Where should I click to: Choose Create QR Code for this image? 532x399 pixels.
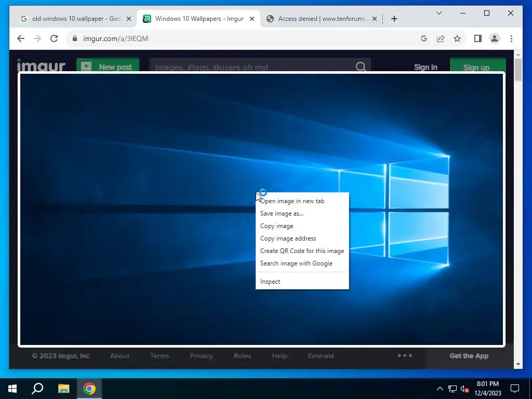(302, 251)
